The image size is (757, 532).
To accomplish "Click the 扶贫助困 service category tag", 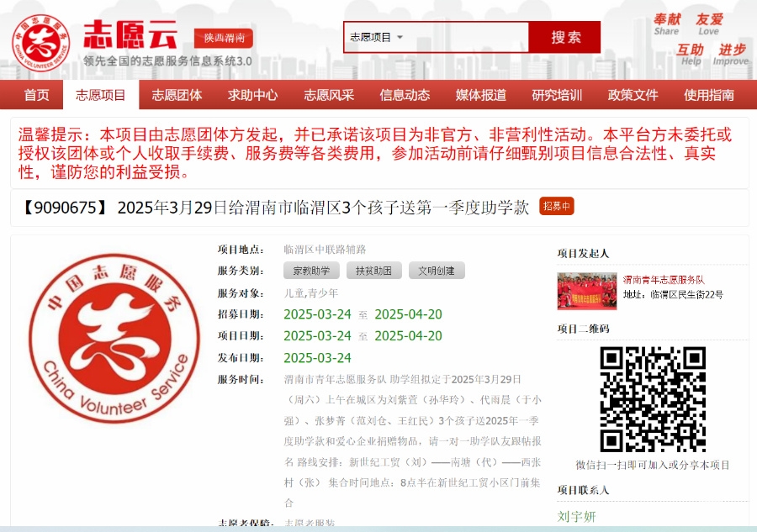I will tap(373, 271).
